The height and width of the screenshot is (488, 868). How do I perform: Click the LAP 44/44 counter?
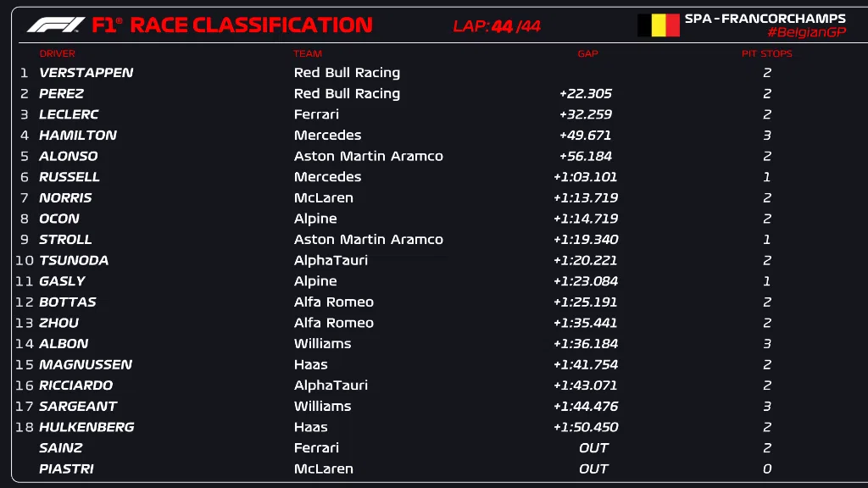click(497, 26)
